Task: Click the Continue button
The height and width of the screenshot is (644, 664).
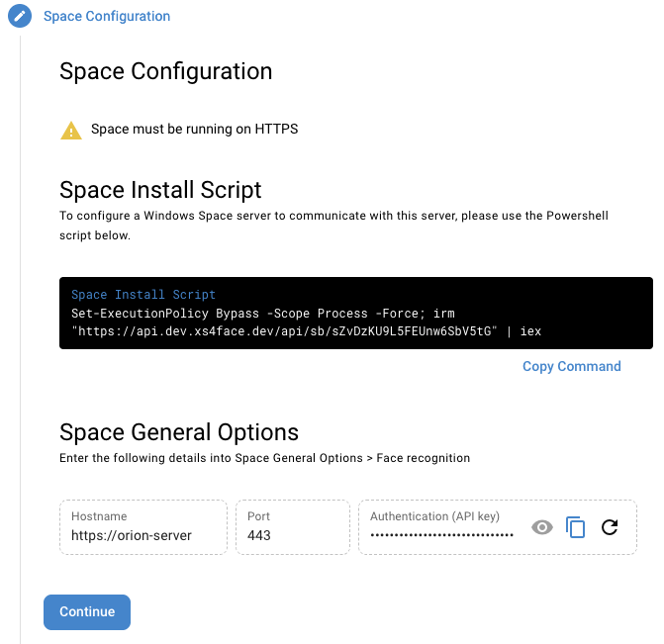Action: tap(87, 611)
